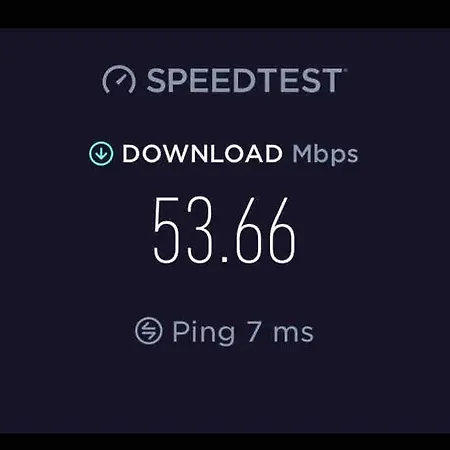The height and width of the screenshot is (450, 450).
Task: Click the needle inside the gauge logo
Action: pyautogui.click(x=120, y=79)
